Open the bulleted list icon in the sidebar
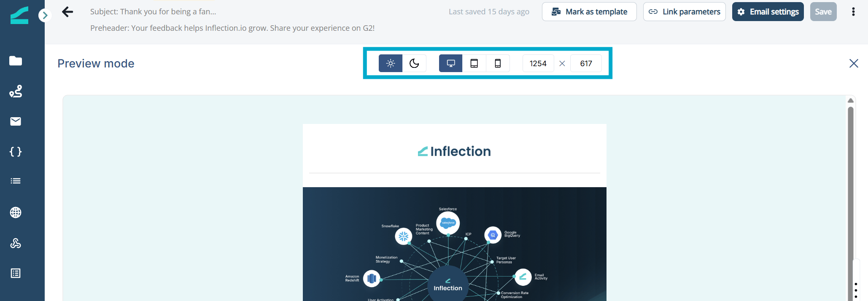Viewport: 868px width, 301px height. 16,181
